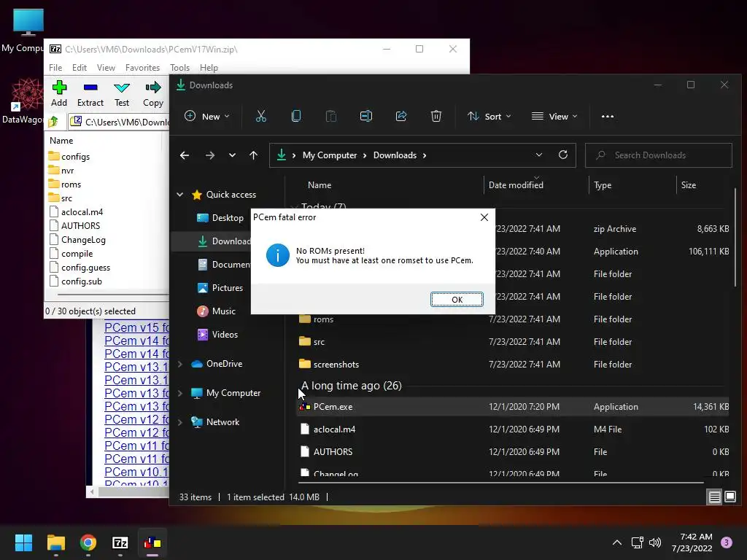Refresh the Downloads folder view
747x560 pixels.
(x=563, y=155)
